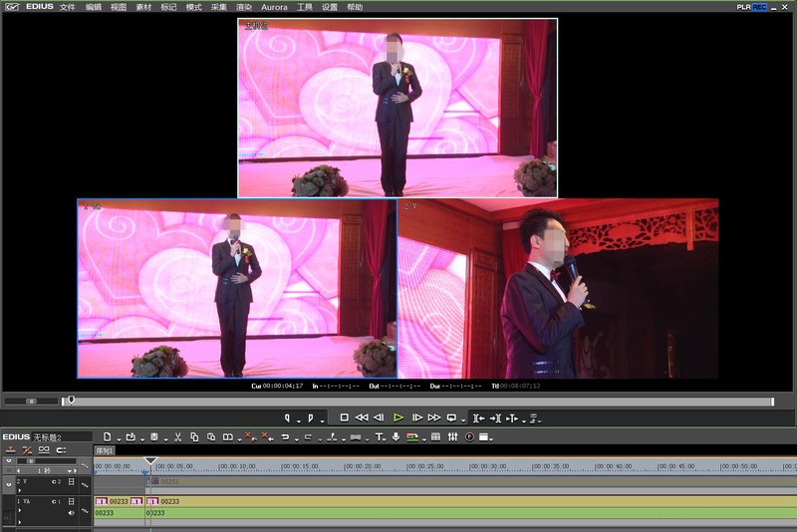Open the title creation T tool
The height and width of the screenshot is (532, 797).
(379, 437)
